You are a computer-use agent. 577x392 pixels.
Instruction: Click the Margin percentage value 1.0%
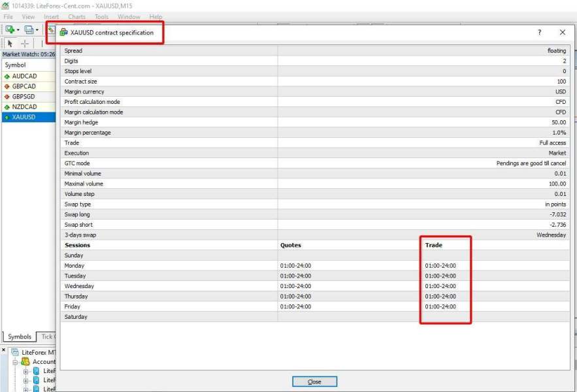[559, 133]
